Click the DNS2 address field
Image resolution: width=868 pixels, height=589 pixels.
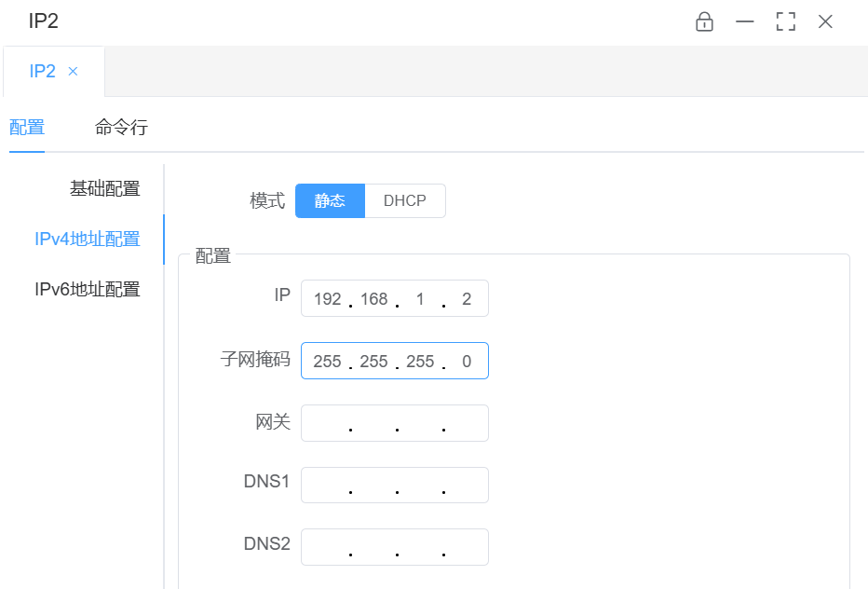click(x=395, y=547)
